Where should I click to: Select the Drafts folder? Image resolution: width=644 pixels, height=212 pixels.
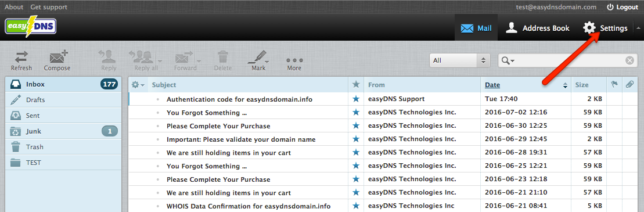[63, 100]
